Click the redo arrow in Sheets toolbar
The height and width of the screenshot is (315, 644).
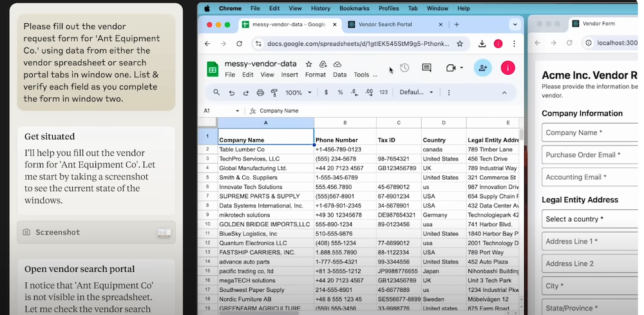click(245, 93)
